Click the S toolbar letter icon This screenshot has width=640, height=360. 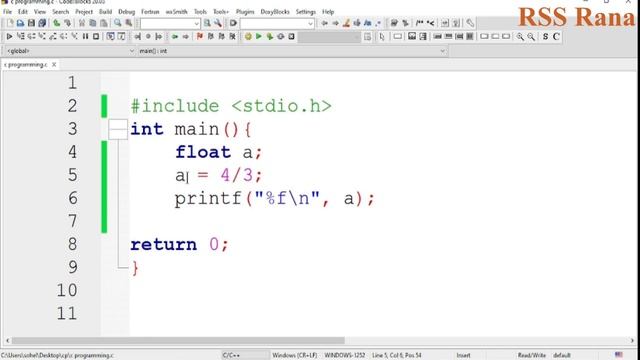[x=545, y=37]
